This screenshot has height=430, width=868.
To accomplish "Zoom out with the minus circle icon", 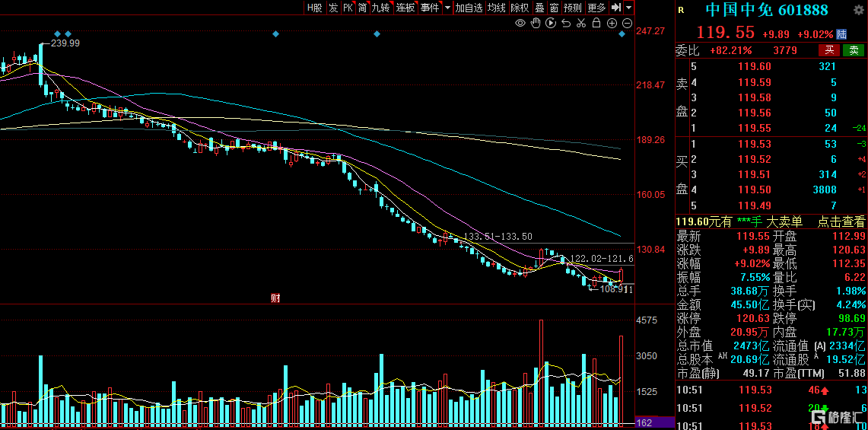I will pyautogui.click(x=627, y=23).
